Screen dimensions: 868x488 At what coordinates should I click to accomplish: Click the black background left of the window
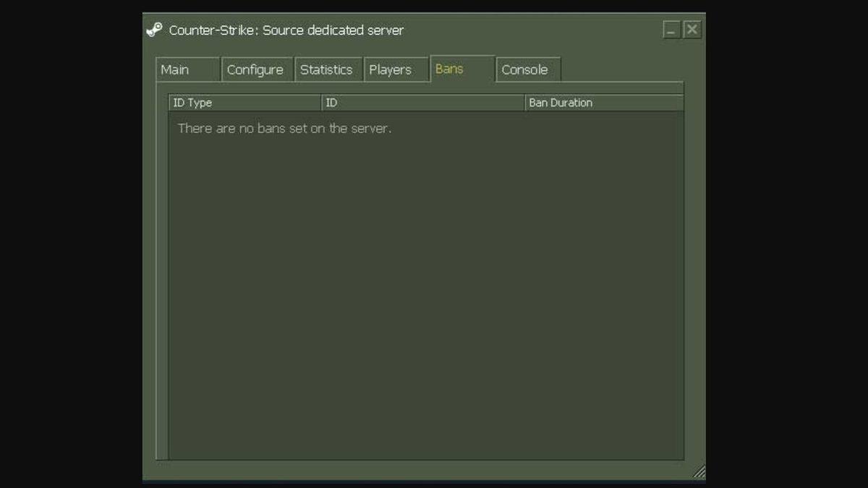pyautogui.click(x=71, y=246)
